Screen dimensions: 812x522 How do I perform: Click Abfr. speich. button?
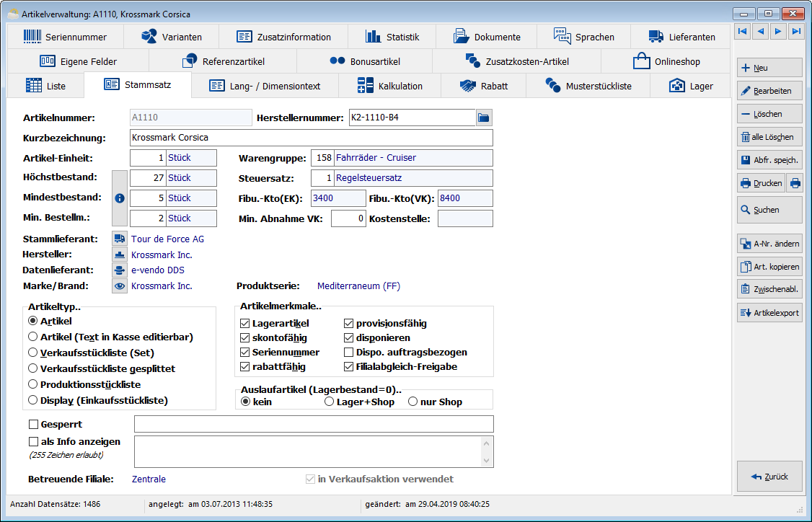[x=769, y=160]
